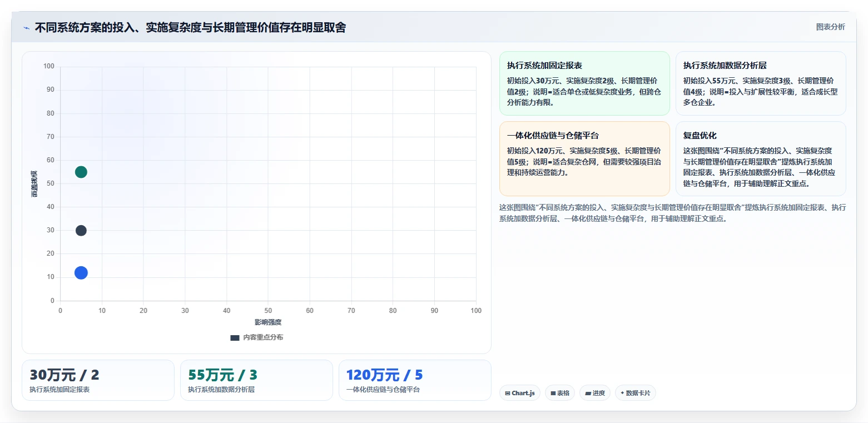Click the main title 不同系统方案的投入
This screenshot has width=868, height=423.
tap(190, 27)
